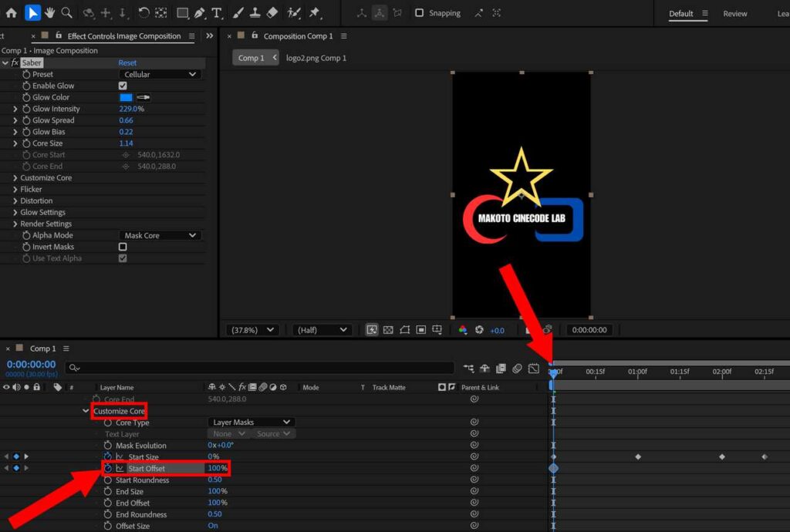Select the Effect Controls Image Composition tab
This screenshot has height=532, width=790.
[124, 35]
